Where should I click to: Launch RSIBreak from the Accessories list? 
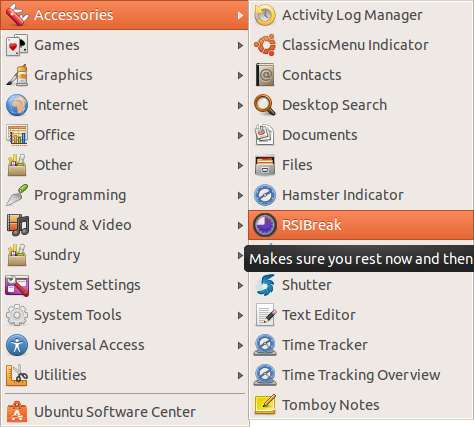(x=361, y=225)
